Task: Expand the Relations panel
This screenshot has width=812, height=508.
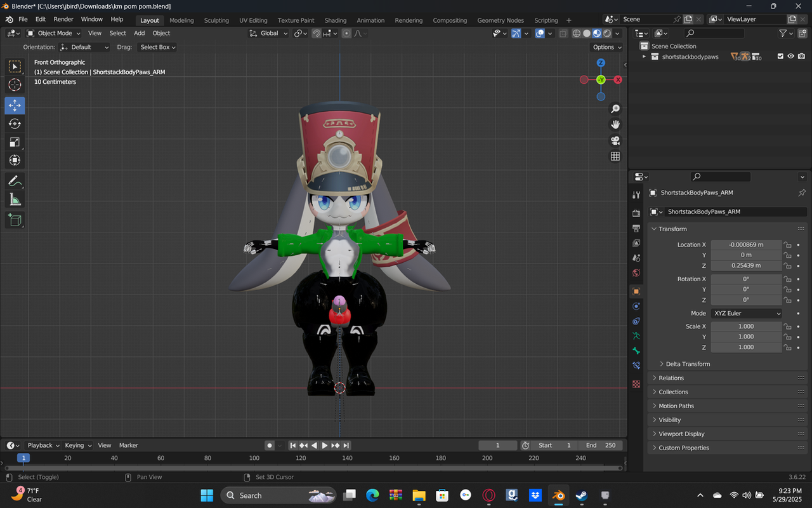Action: tap(727, 378)
